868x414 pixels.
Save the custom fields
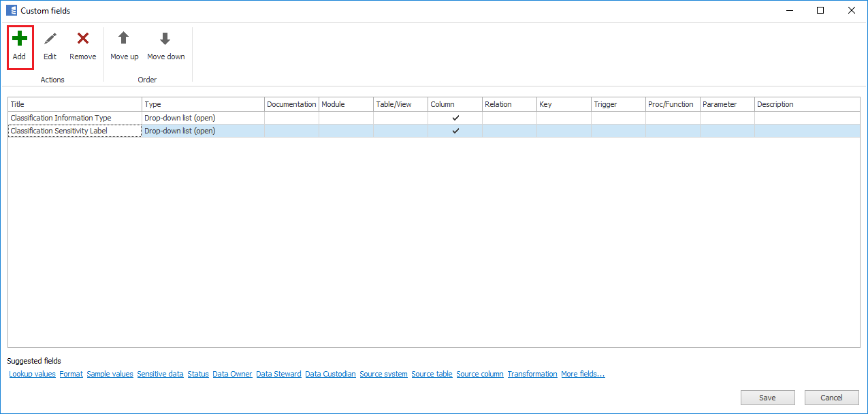(767, 398)
